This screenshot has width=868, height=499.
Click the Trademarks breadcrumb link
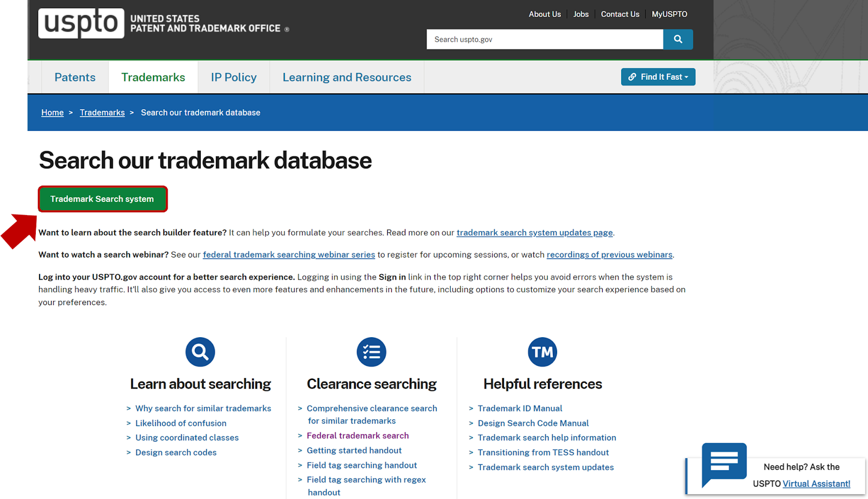pyautogui.click(x=102, y=112)
